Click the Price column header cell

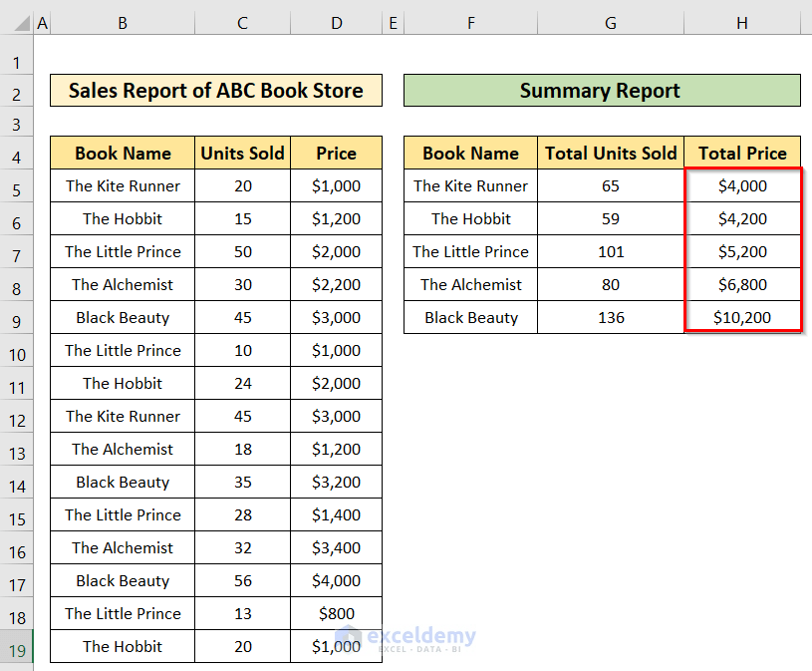pos(336,153)
